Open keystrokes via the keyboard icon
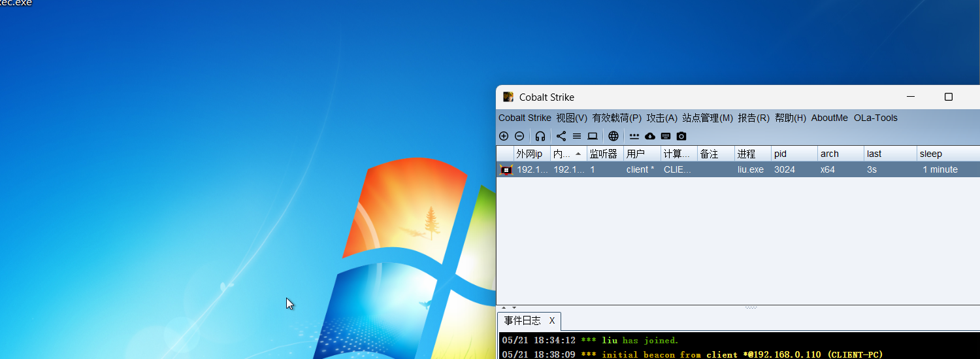This screenshot has height=359, width=980. click(x=666, y=136)
